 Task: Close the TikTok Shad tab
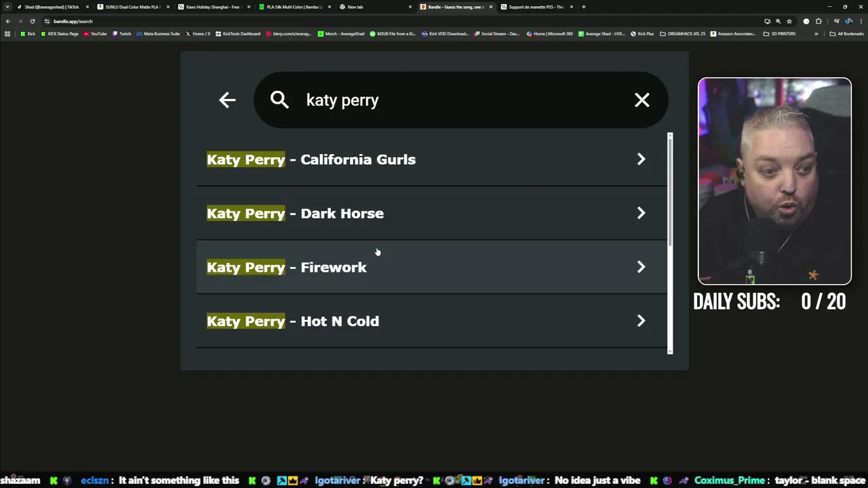click(87, 7)
